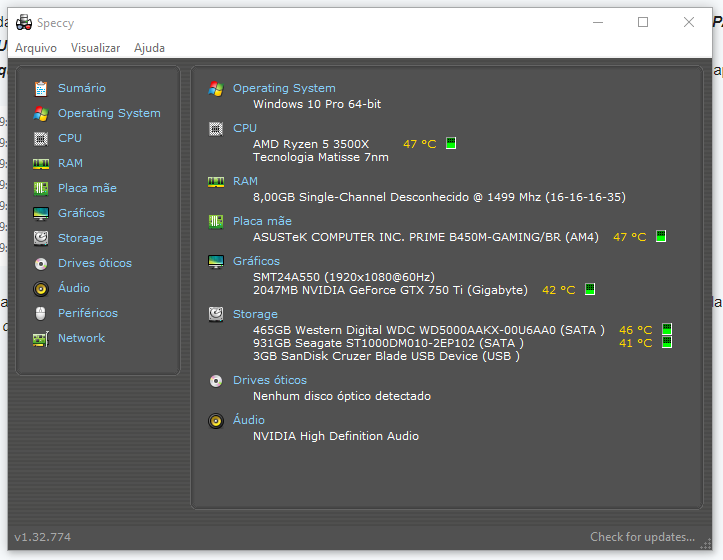
Task: Select RAM in the sidebar
Action: click(70, 163)
